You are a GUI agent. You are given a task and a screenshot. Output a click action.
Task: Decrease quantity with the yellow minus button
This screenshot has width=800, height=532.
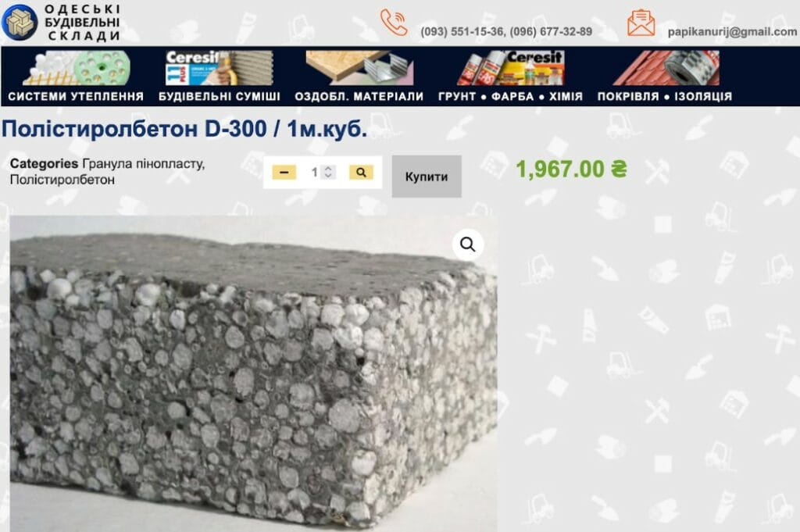coord(284,173)
